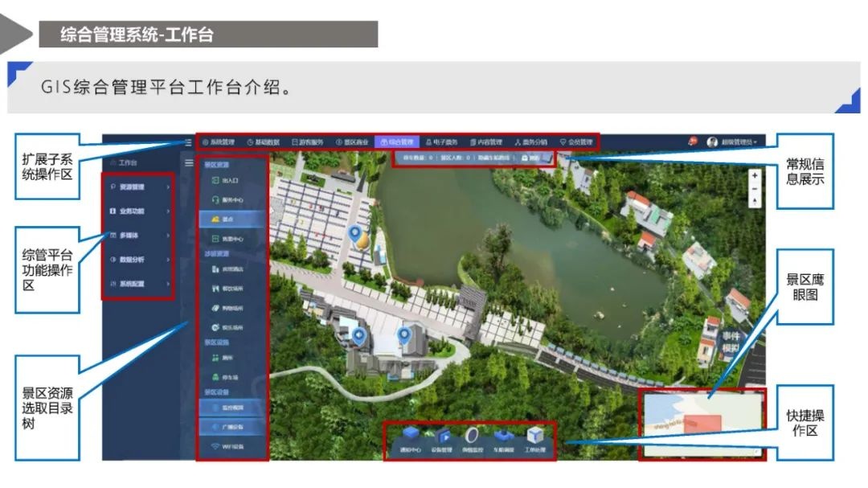Click the 厕所 restroom icon

click(x=216, y=358)
